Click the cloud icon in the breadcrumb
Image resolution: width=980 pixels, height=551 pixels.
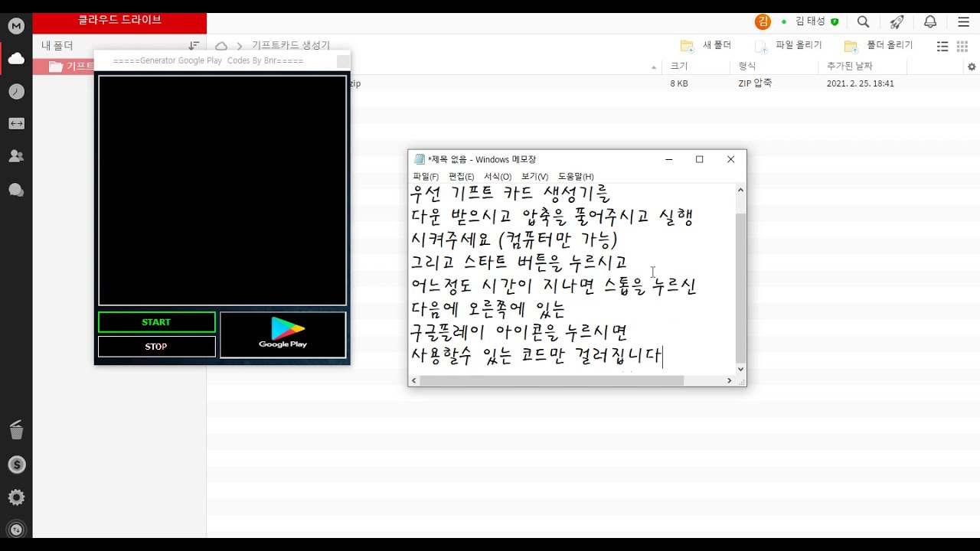click(x=221, y=46)
